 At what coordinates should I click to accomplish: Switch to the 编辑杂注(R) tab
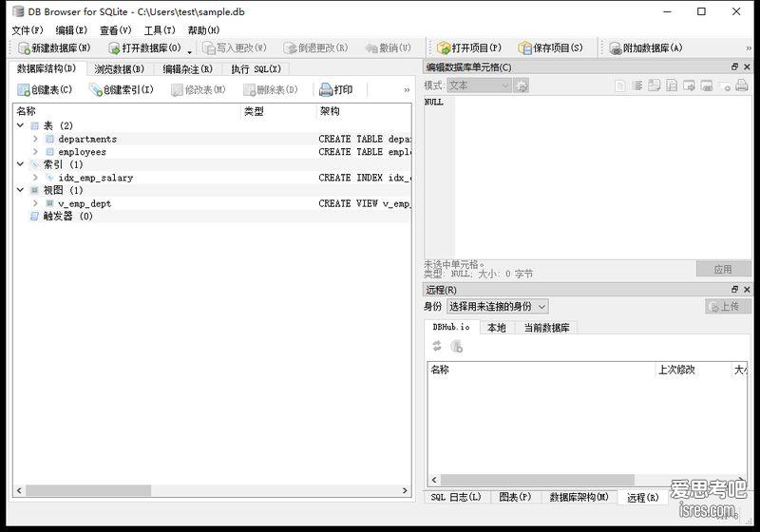187,68
